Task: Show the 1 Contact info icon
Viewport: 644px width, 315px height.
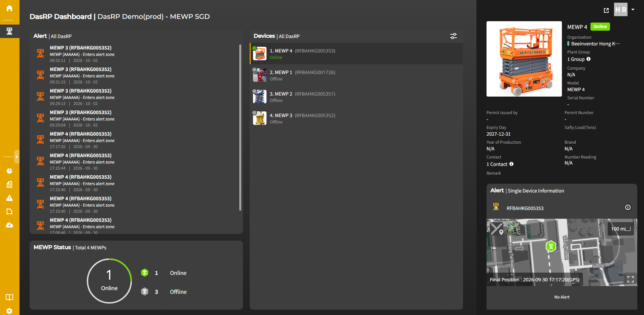Action: (511, 164)
